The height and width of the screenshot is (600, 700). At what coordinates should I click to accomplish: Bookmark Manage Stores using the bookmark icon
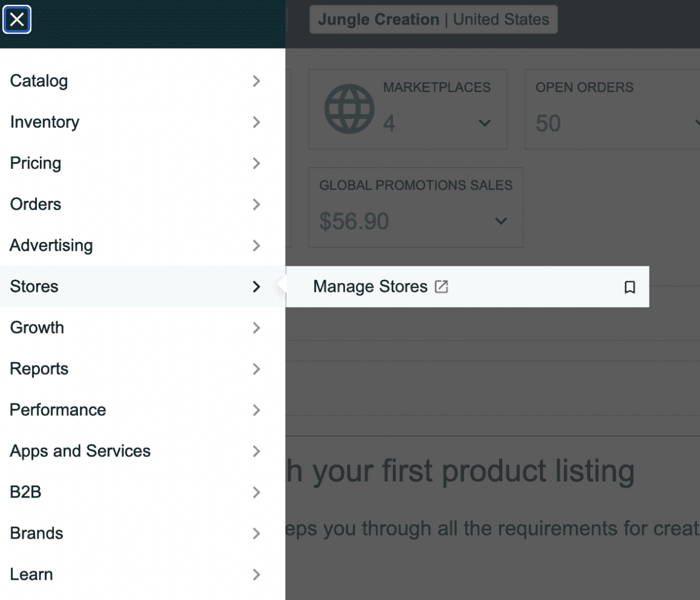point(629,286)
